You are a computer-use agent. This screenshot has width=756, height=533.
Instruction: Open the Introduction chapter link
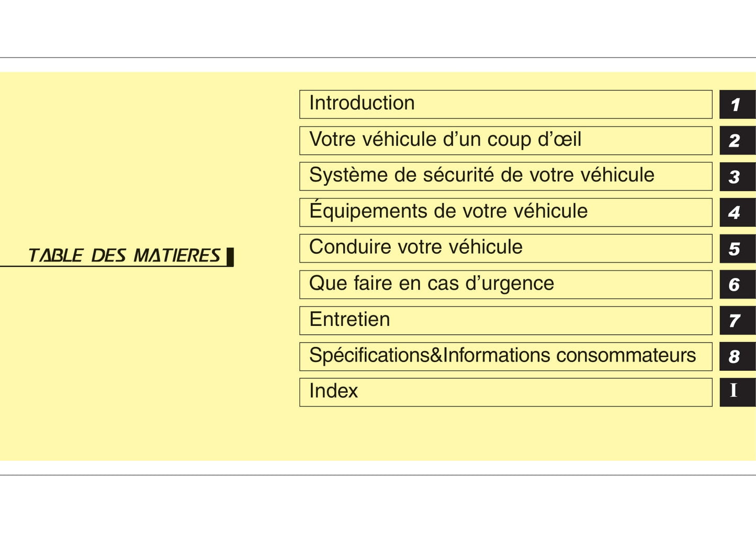coord(505,104)
